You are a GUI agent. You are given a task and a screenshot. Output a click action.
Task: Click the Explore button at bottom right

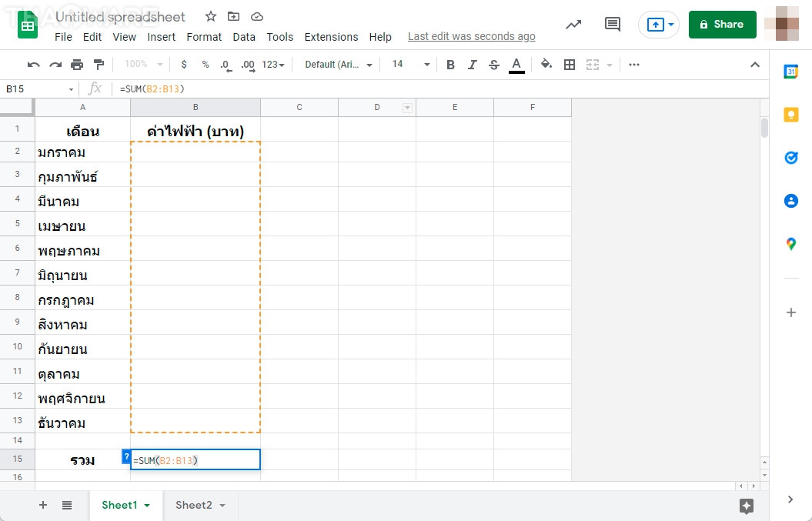pyautogui.click(x=747, y=506)
